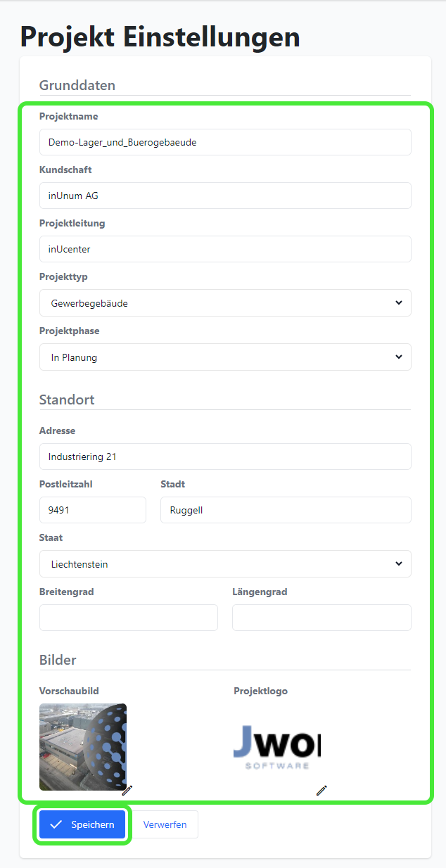Click the Postleitzahl field
Viewport: 446px width, 868px height.
pos(93,510)
